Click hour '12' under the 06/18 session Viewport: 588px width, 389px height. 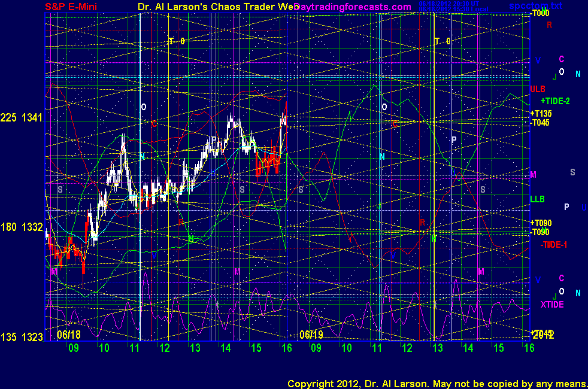coord(165,348)
